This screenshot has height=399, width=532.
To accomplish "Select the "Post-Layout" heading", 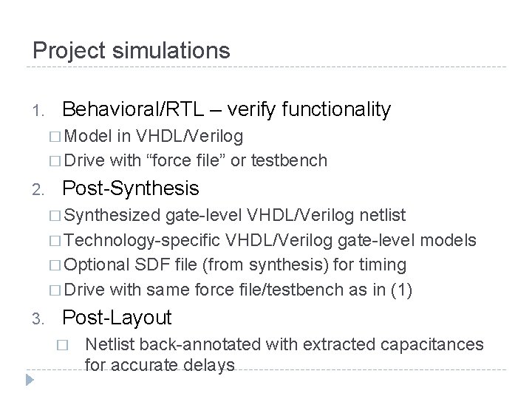I will [117, 318].
